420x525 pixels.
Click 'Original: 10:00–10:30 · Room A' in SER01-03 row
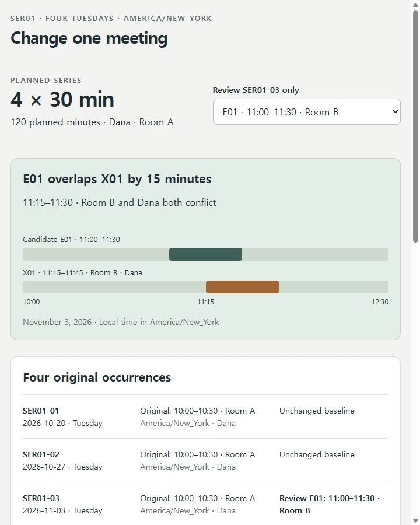coord(198,499)
